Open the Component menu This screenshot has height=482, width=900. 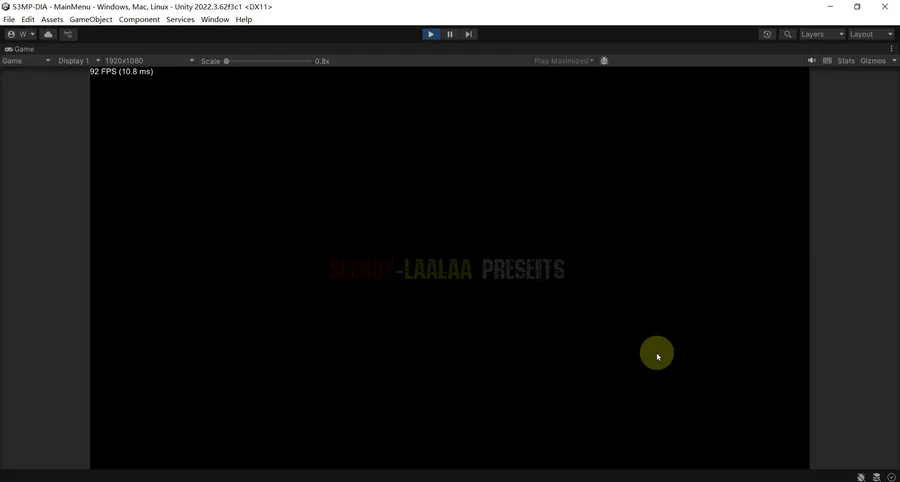coord(139,20)
